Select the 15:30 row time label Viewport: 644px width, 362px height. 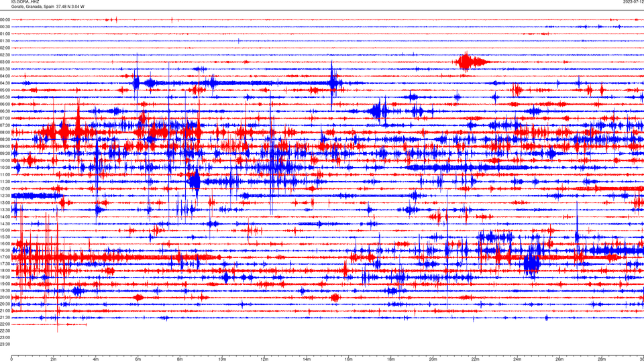[5, 237]
